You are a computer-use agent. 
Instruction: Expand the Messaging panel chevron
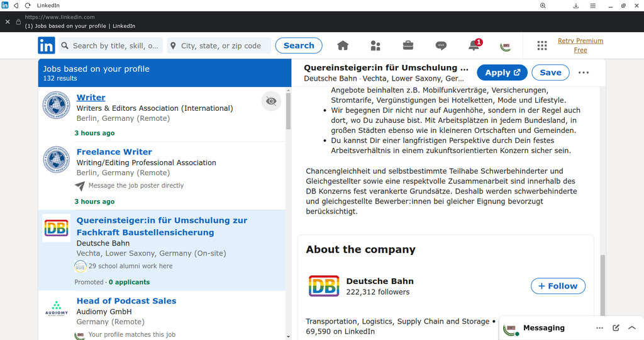pos(632,328)
